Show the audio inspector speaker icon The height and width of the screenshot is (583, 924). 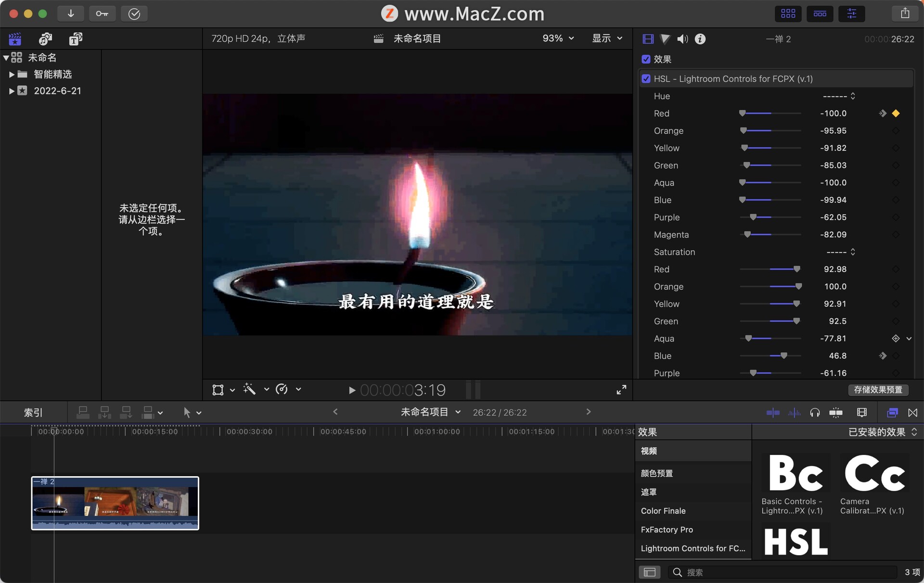(x=682, y=39)
